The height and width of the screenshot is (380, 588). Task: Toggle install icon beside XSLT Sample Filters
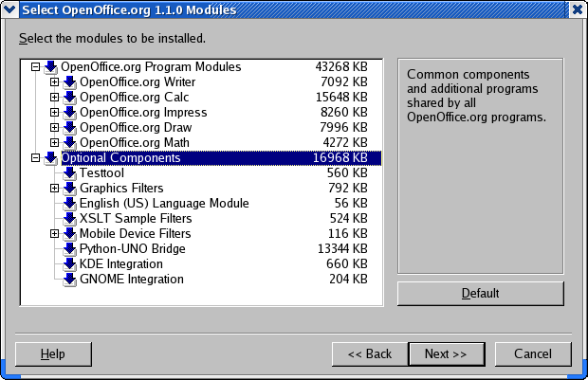70,219
